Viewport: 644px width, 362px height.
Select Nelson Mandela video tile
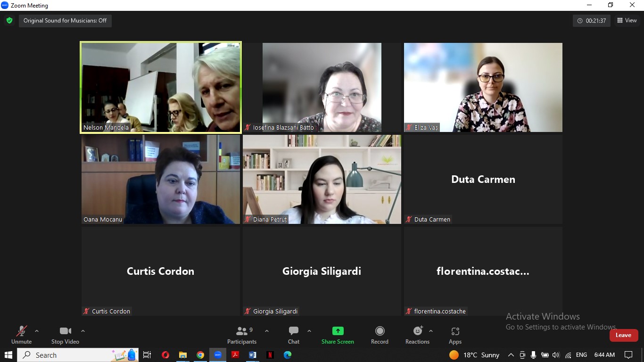click(161, 87)
